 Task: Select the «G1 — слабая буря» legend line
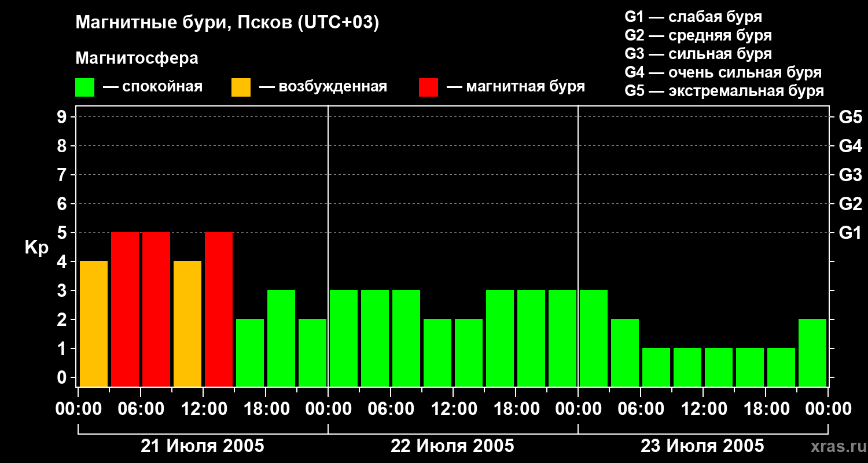tap(693, 17)
